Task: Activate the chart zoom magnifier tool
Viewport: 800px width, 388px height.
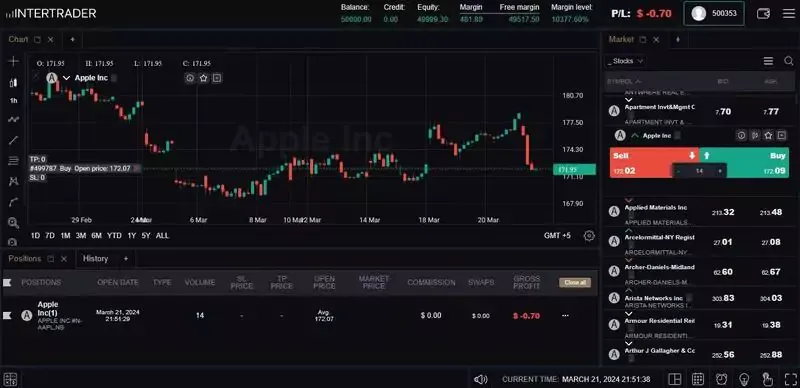Action: click(13, 223)
